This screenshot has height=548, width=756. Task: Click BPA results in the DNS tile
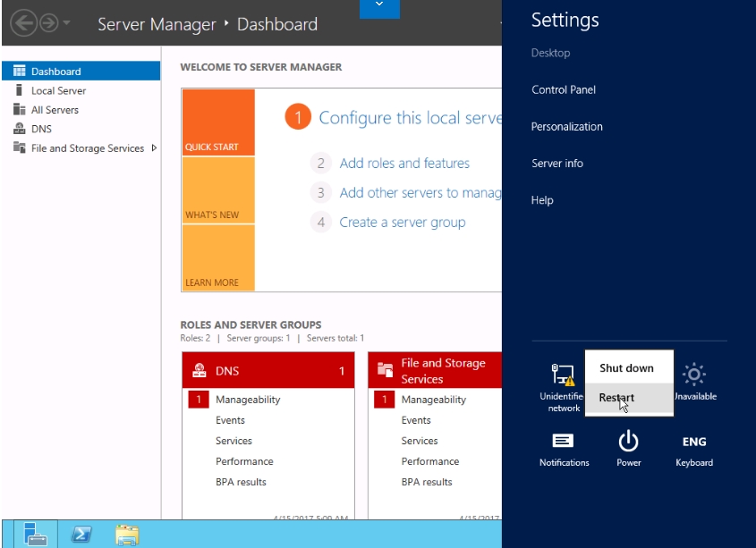(241, 482)
